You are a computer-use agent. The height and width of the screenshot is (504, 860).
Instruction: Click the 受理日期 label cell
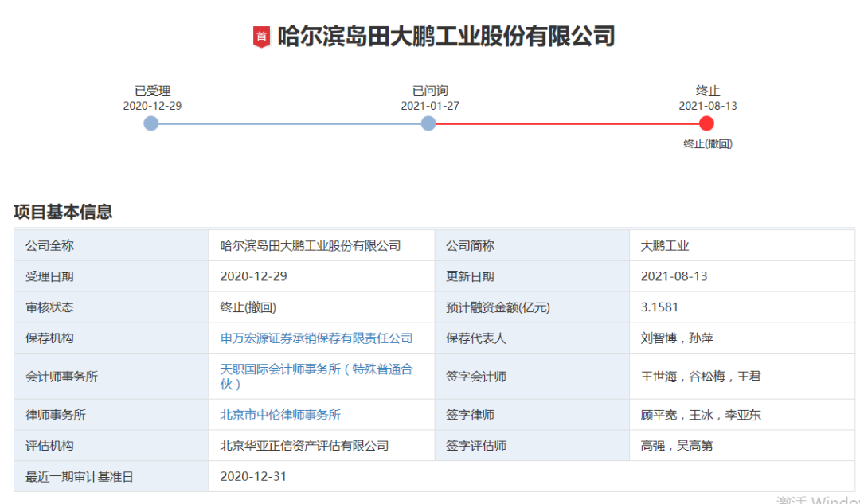point(111,276)
